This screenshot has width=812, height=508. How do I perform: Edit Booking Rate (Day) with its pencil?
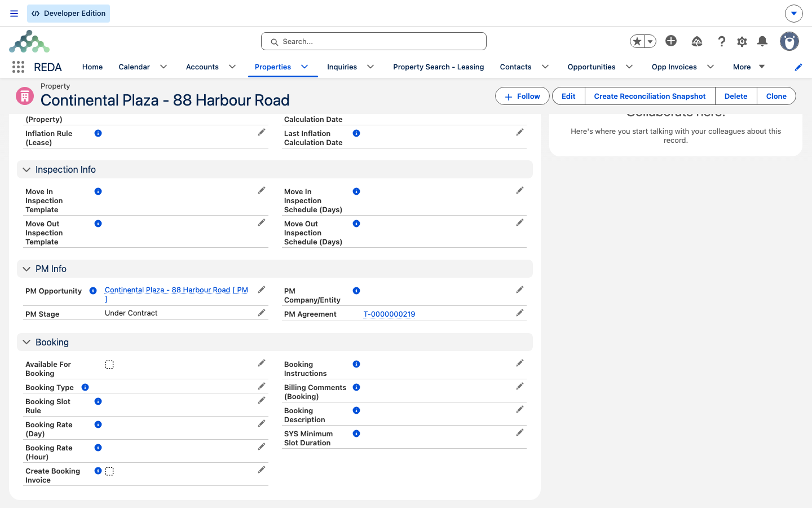(x=262, y=423)
